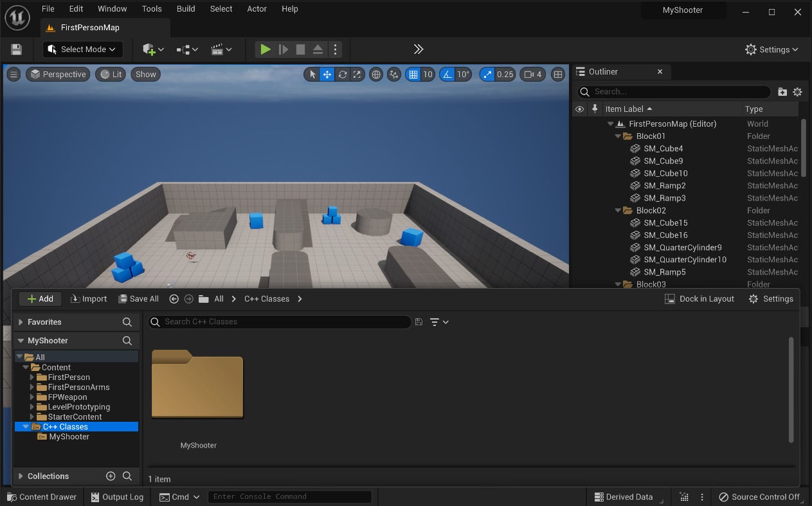Change the scale snap value of 0.25
This screenshot has height=506, width=812.
(x=505, y=75)
